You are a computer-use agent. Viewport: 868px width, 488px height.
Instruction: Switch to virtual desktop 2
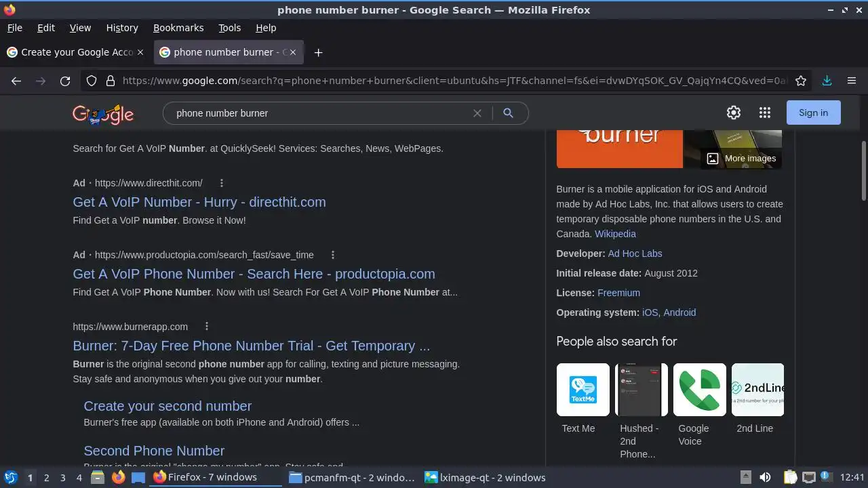[x=46, y=478]
